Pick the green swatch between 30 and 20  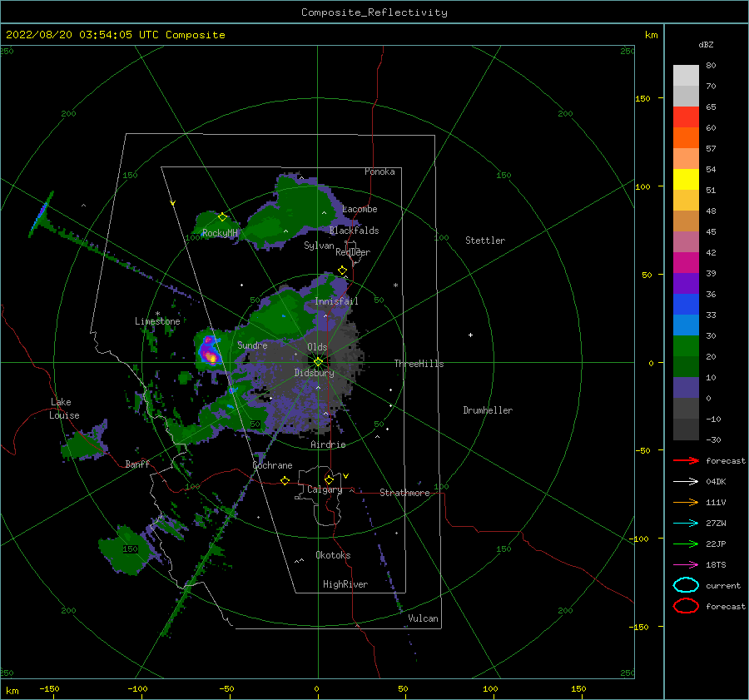point(686,346)
